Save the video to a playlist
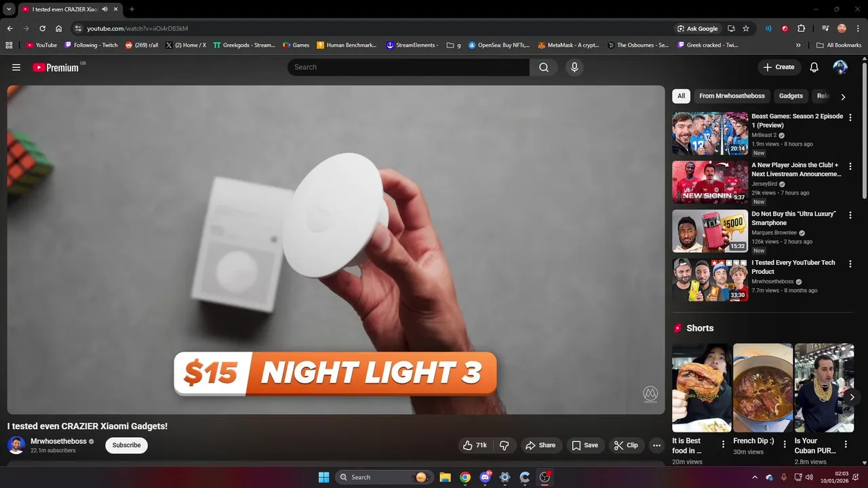The image size is (868, 488). [585, 445]
